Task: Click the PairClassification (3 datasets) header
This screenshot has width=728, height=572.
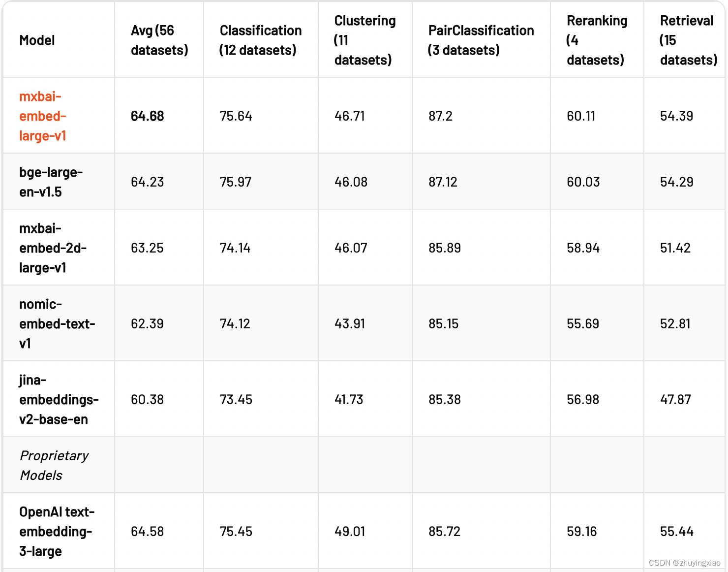Action: 481,40
